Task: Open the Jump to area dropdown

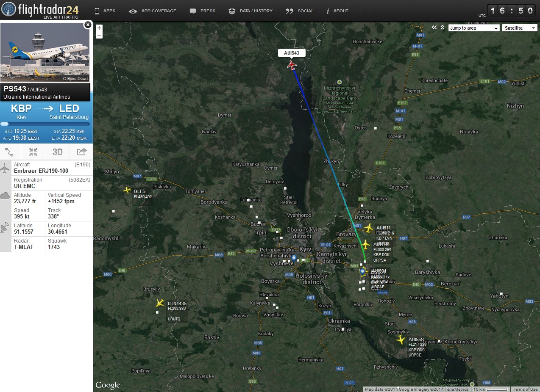Action: tap(474, 28)
